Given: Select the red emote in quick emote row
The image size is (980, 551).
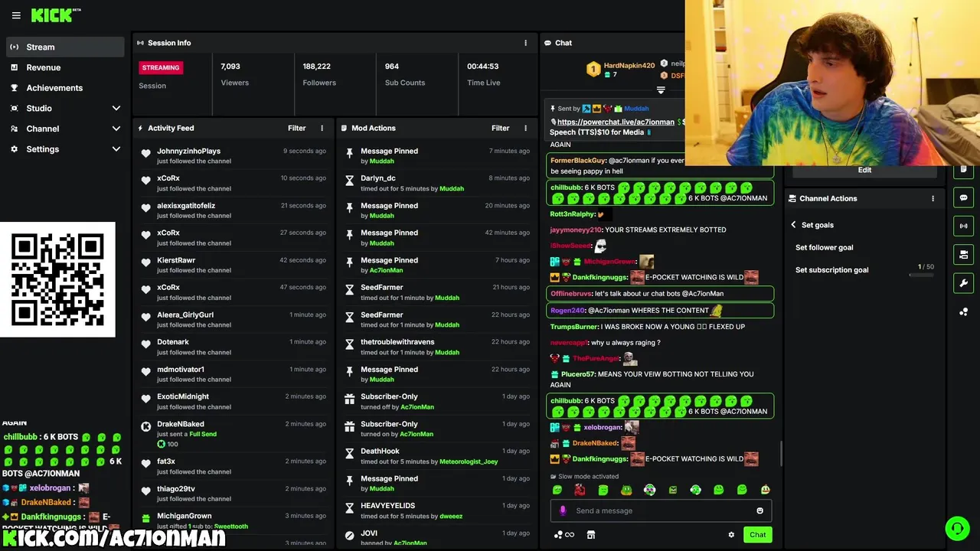Looking at the screenshot, I should click(580, 490).
